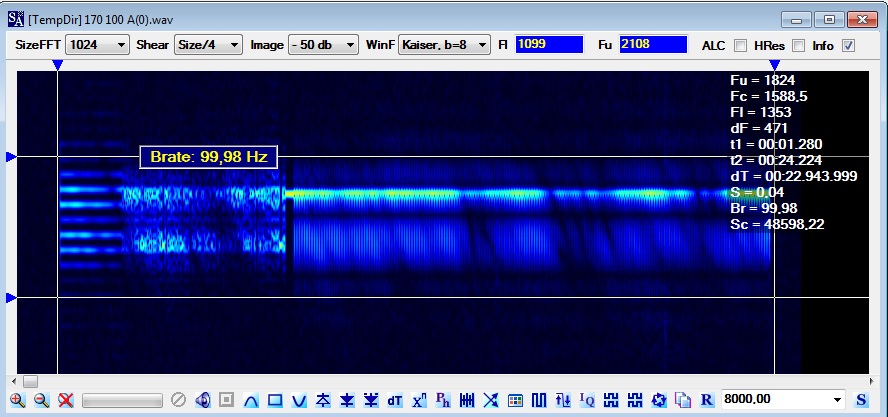
Task: Click the up-down arrows icon
Action: (x=563, y=400)
